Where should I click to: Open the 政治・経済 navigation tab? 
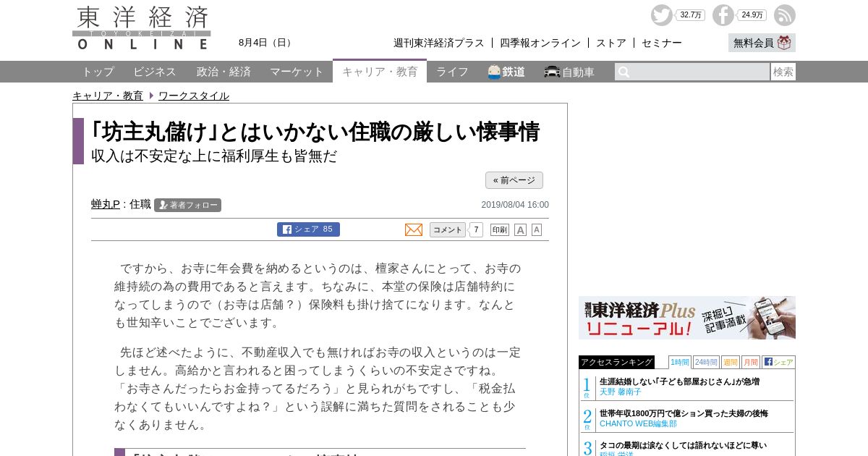(224, 72)
